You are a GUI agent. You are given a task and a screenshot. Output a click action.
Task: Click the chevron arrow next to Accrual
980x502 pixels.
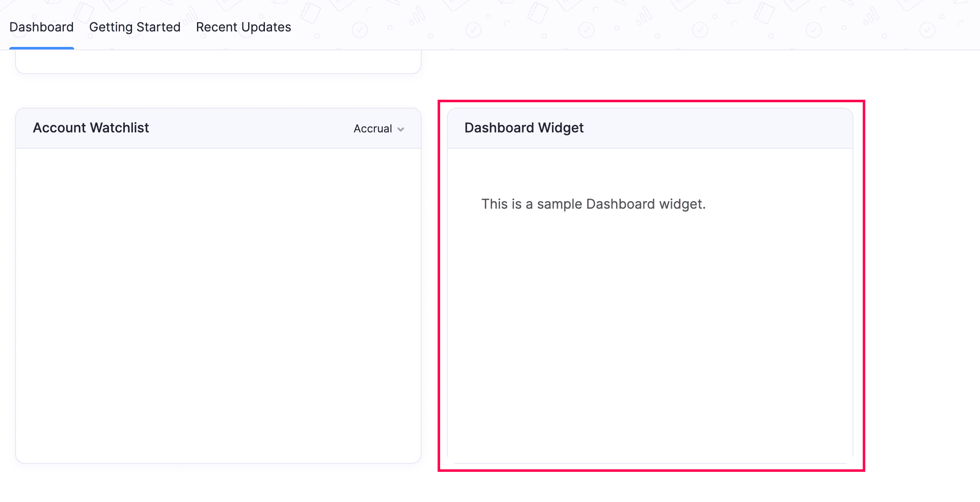tap(400, 129)
